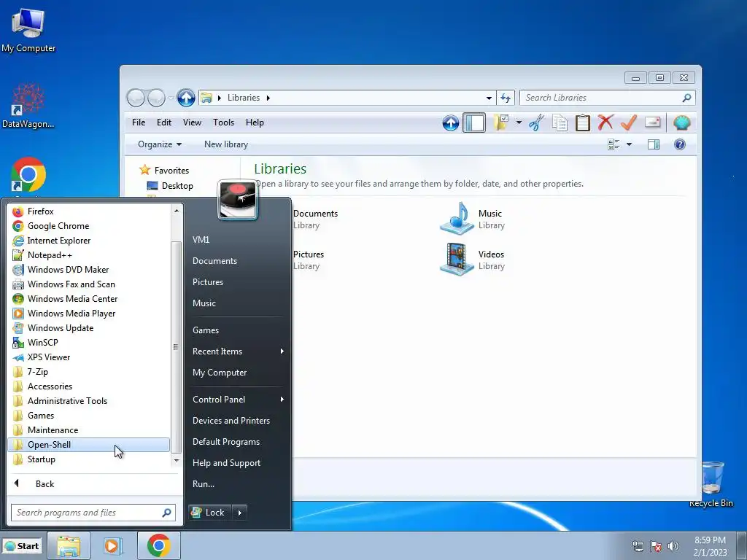Select My Computer desktop icon
The height and width of the screenshot is (560, 747).
pos(28,29)
